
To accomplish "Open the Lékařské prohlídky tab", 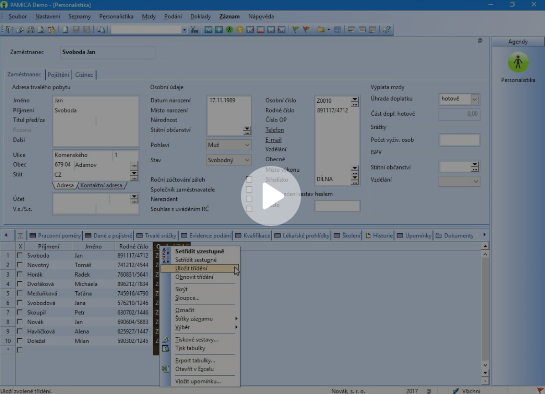I will 302,236.
